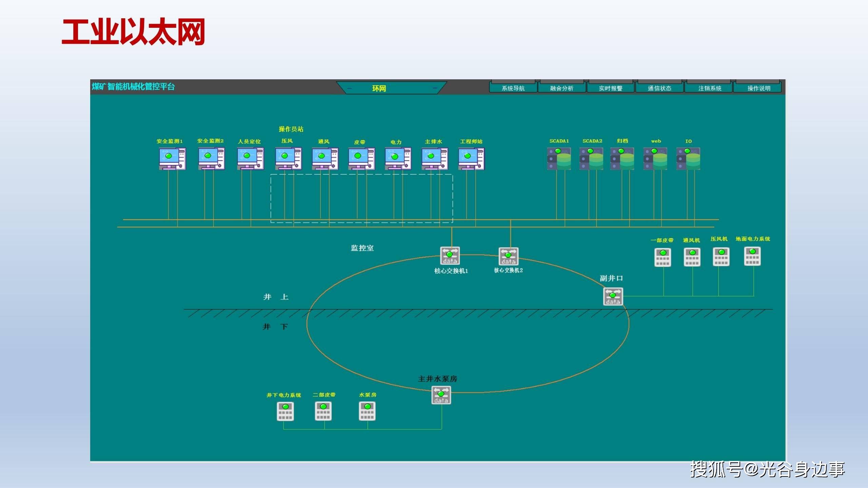Open the 工程师站 computer icon
This screenshot has height=488, width=868.
click(x=471, y=159)
